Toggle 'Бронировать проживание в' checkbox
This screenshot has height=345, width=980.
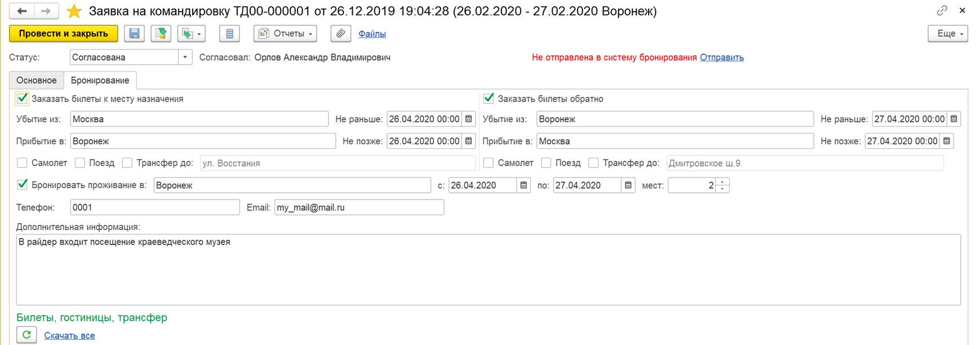(23, 185)
